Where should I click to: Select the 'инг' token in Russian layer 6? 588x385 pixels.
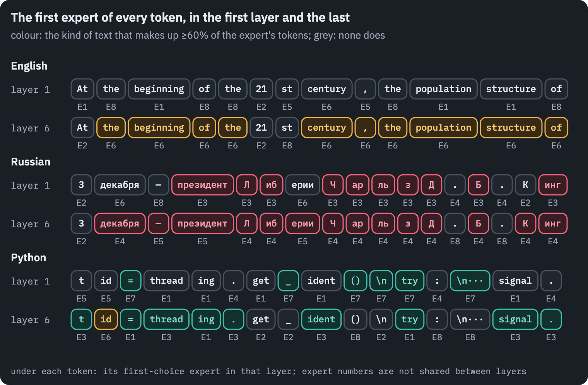pyautogui.click(x=553, y=223)
